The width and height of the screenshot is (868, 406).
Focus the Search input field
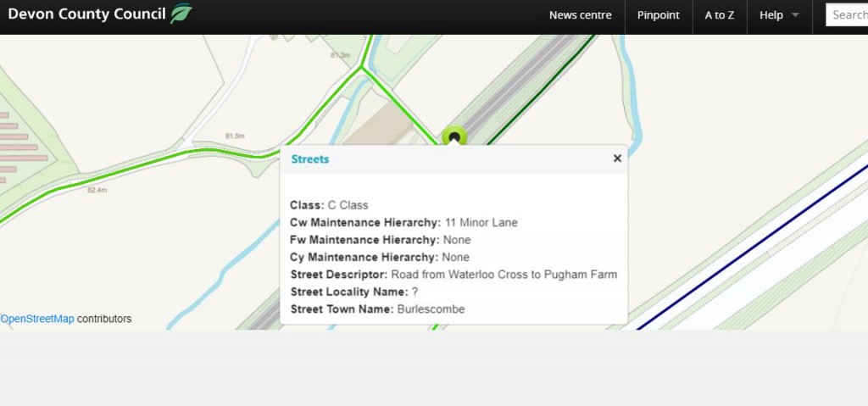click(848, 14)
